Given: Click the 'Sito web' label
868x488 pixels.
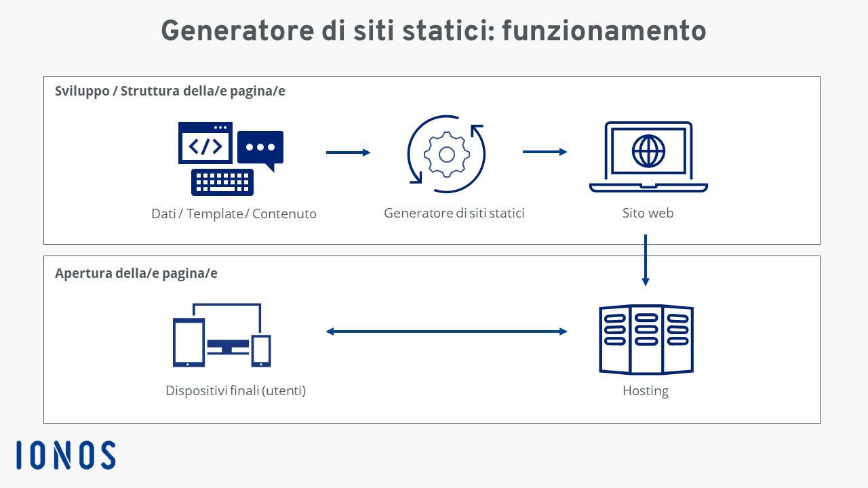Looking at the screenshot, I should (x=648, y=213).
